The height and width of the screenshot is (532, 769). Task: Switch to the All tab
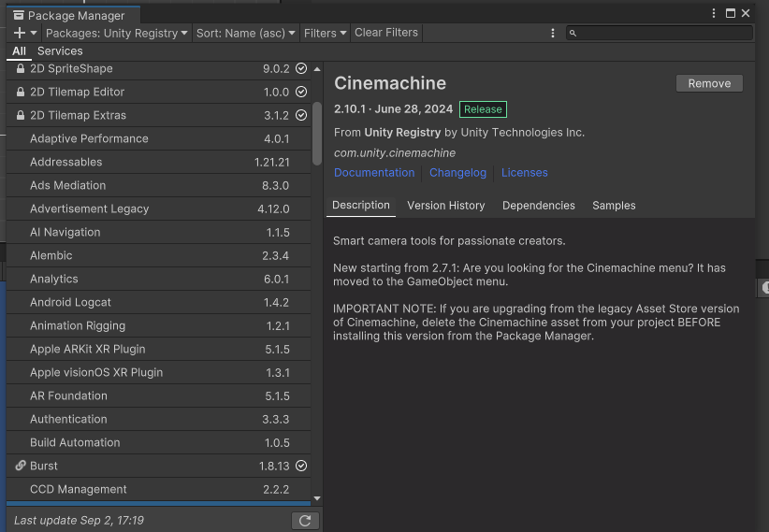[19, 51]
